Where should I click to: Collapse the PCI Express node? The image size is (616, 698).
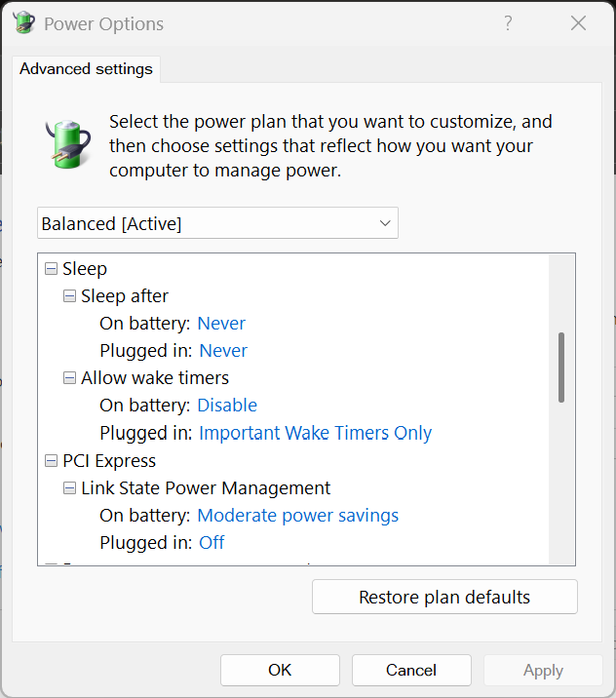[x=51, y=460]
